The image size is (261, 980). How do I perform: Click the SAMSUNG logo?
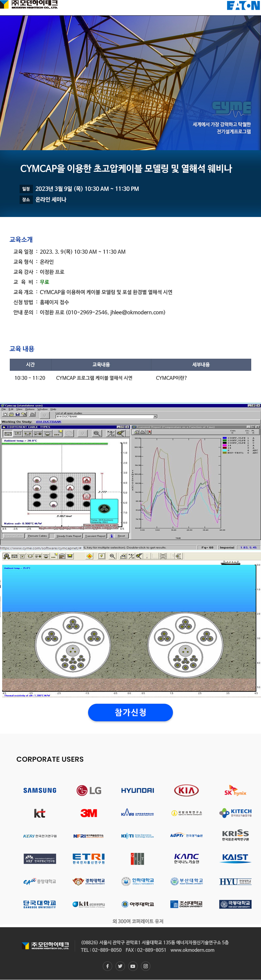(x=39, y=790)
